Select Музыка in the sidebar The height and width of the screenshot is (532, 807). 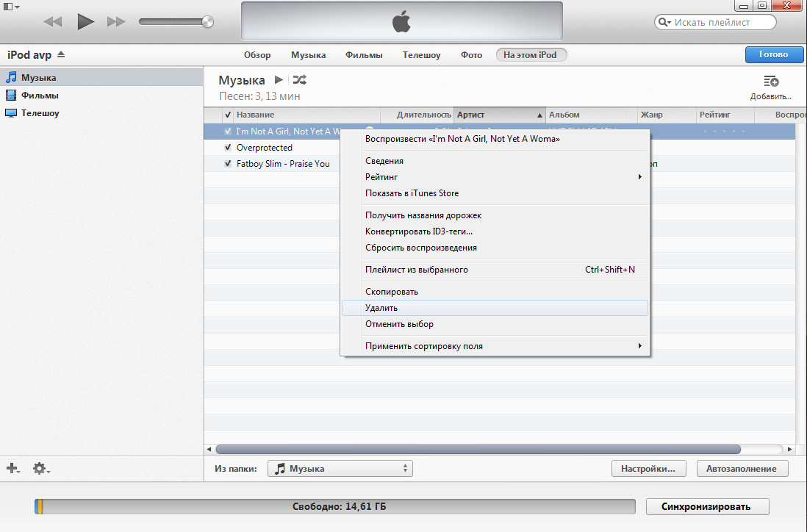coord(101,78)
